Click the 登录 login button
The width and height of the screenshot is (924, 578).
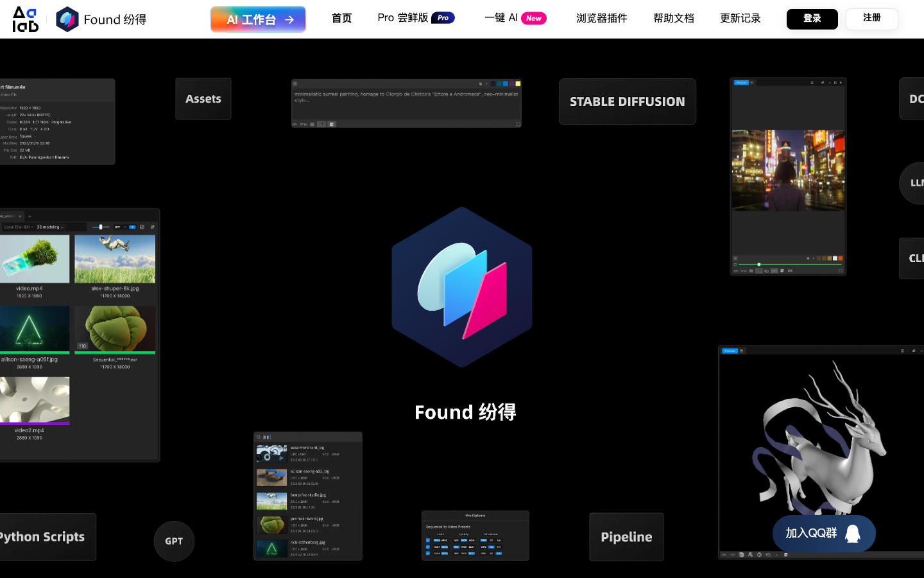coord(812,19)
